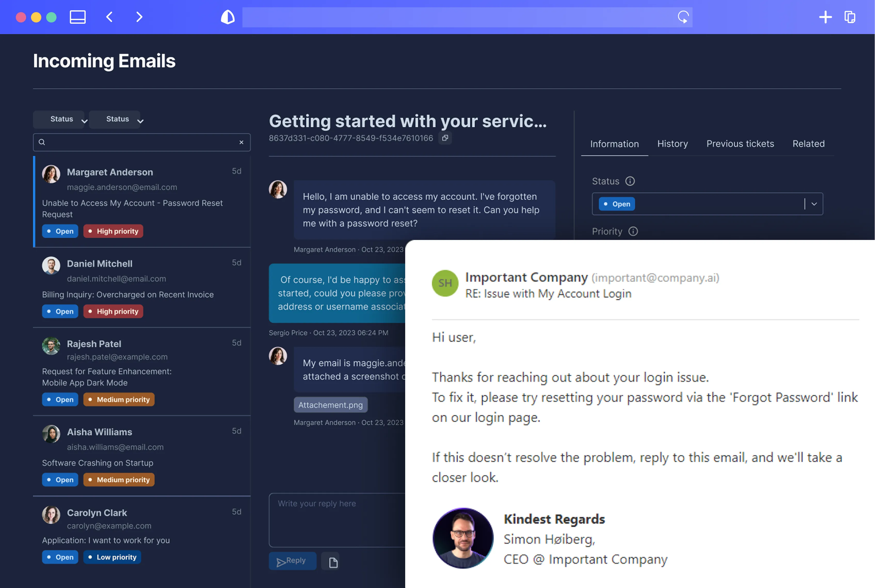Click the RE: Issue with My Account Login subject

[548, 294]
